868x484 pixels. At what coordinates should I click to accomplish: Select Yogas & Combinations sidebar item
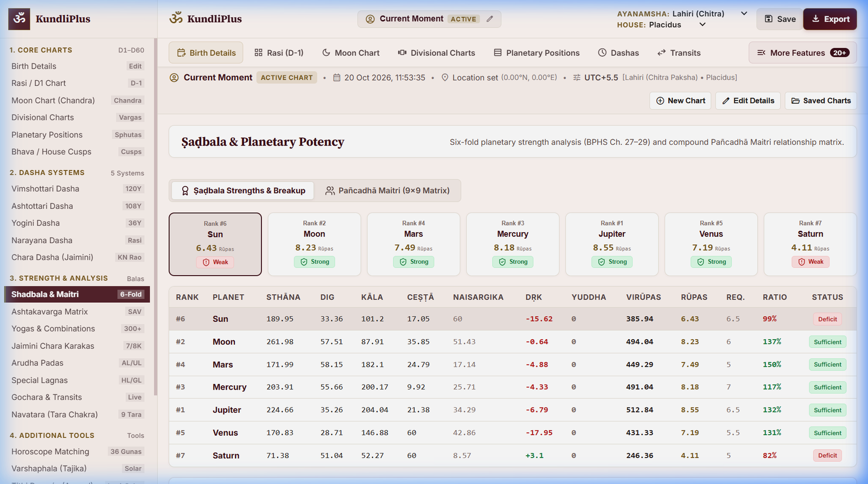(x=77, y=329)
